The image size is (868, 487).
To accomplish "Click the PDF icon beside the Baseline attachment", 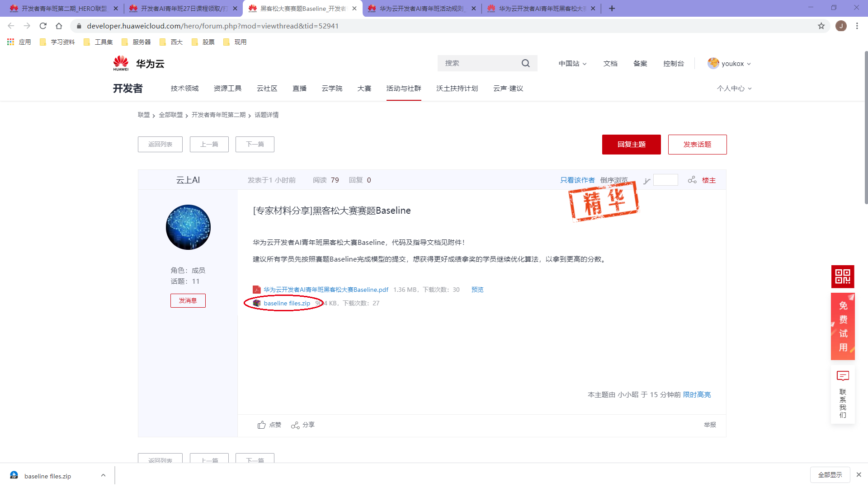I will click(256, 290).
